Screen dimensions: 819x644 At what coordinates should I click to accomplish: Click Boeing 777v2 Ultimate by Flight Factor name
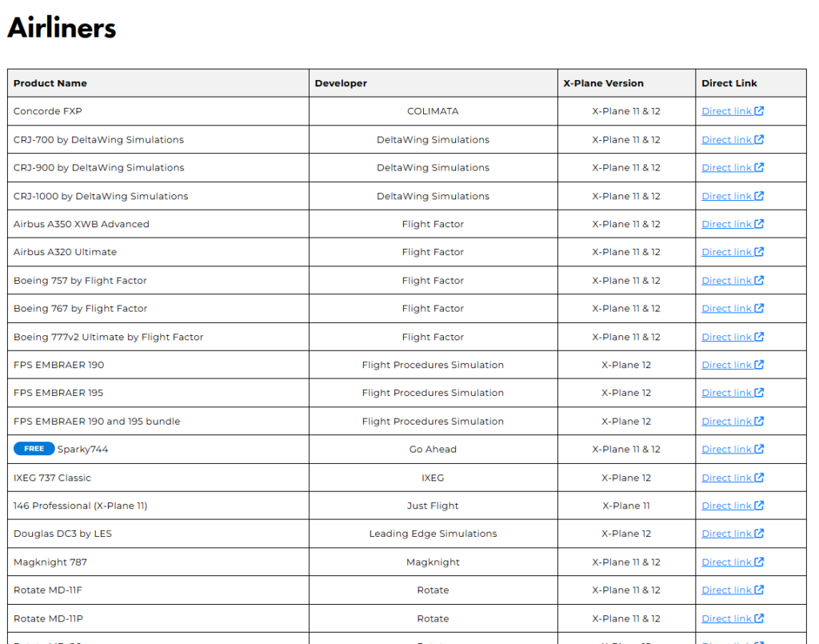[109, 337]
